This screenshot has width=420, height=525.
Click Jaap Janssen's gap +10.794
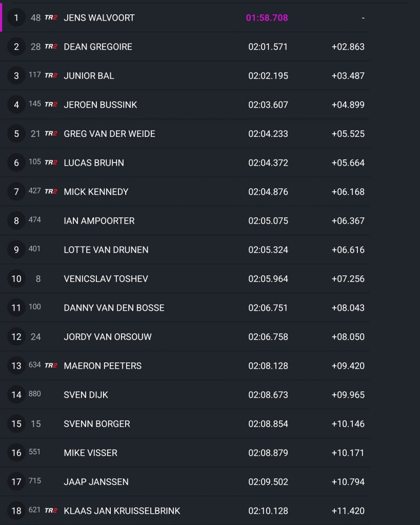[348, 482]
